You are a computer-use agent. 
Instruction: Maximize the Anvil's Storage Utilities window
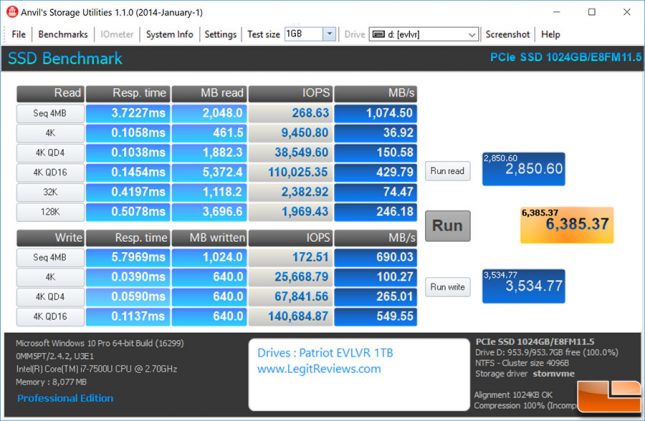592,12
